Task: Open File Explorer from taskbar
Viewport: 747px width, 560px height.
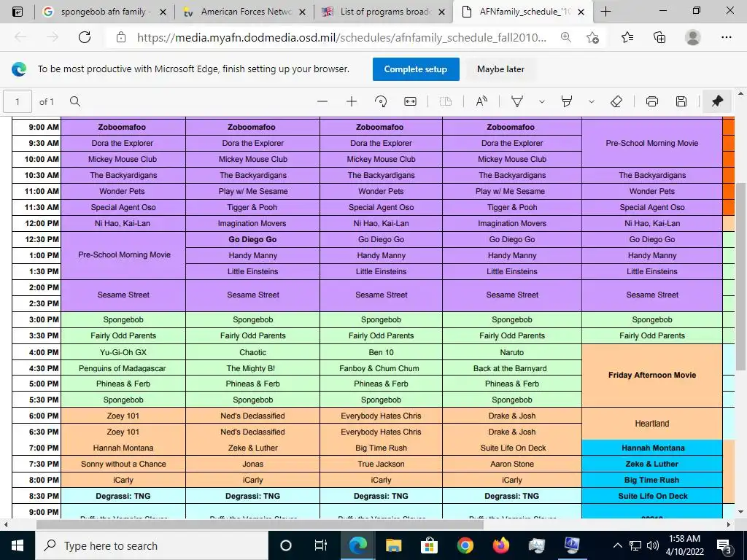Action: [393, 545]
